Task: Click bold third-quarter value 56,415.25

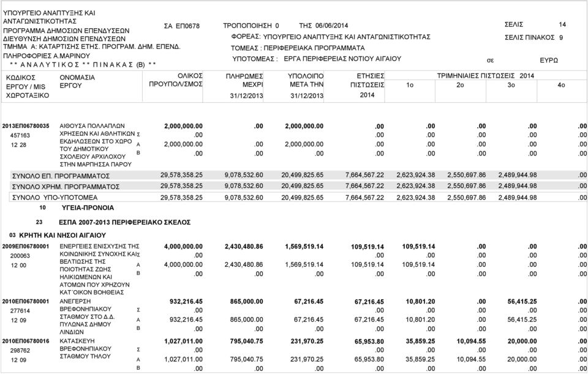Action: pos(522,301)
